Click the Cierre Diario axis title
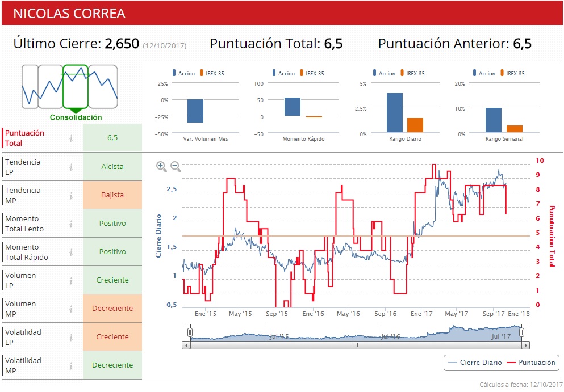 (x=158, y=236)
